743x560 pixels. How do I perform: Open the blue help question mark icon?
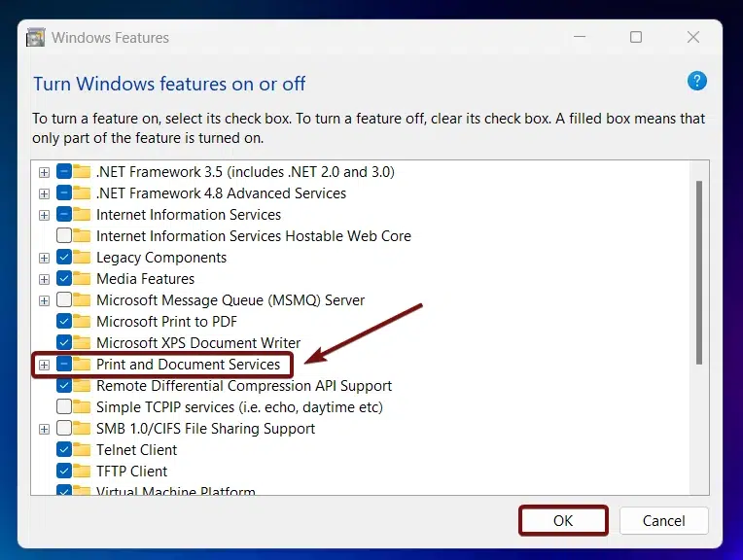(696, 81)
